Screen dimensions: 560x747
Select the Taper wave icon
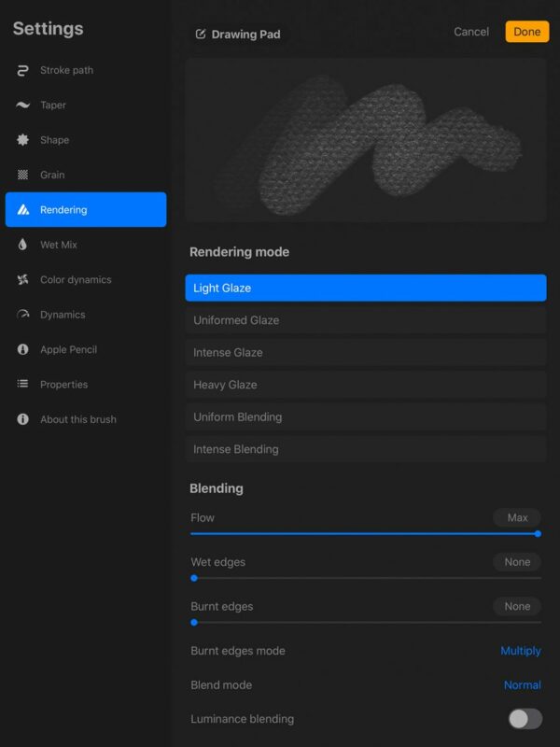22,106
